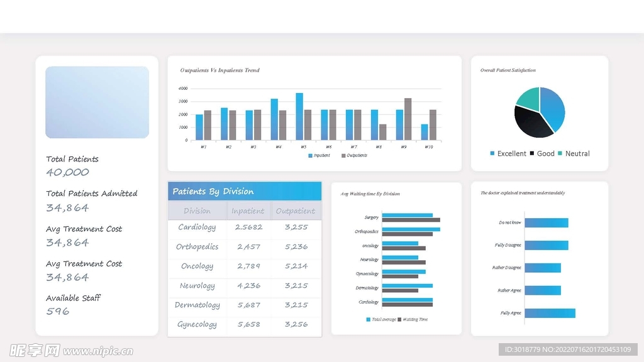Click the tallest blue bar at W5

(x=299, y=116)
